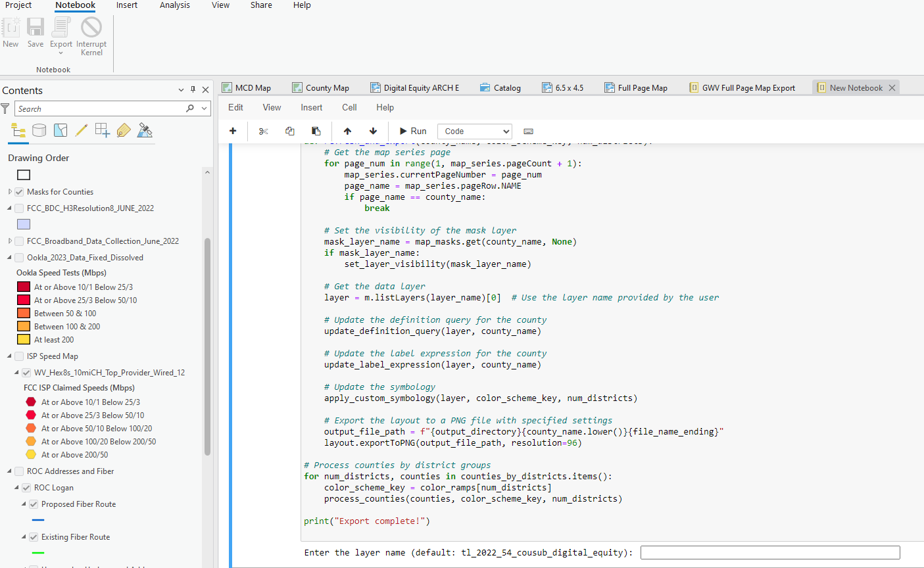Enable the ISP Speed Map layer
The width and height of the screenshot is (924, 568).
[18, 356]
